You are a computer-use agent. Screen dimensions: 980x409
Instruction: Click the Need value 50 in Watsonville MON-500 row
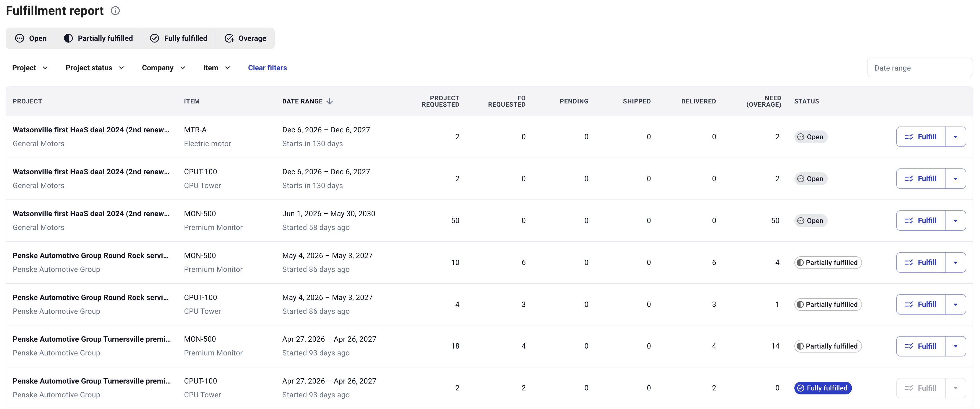(775, 220)
